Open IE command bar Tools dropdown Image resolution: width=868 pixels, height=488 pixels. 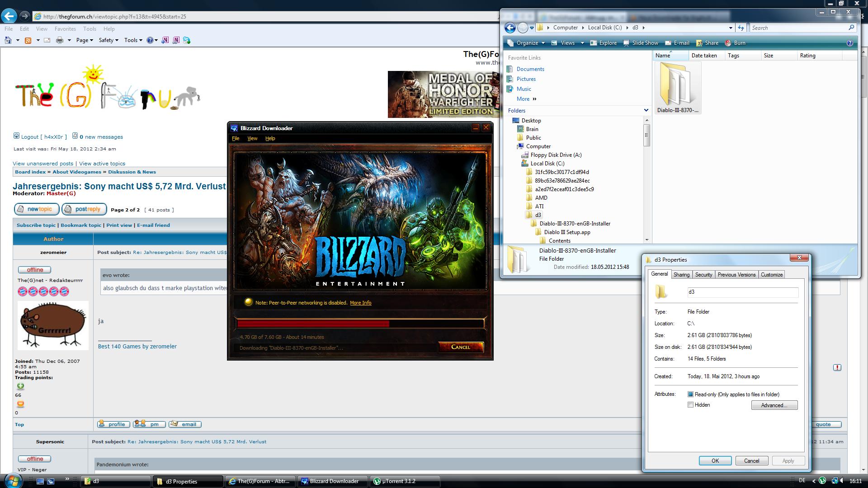pos(133,40)
